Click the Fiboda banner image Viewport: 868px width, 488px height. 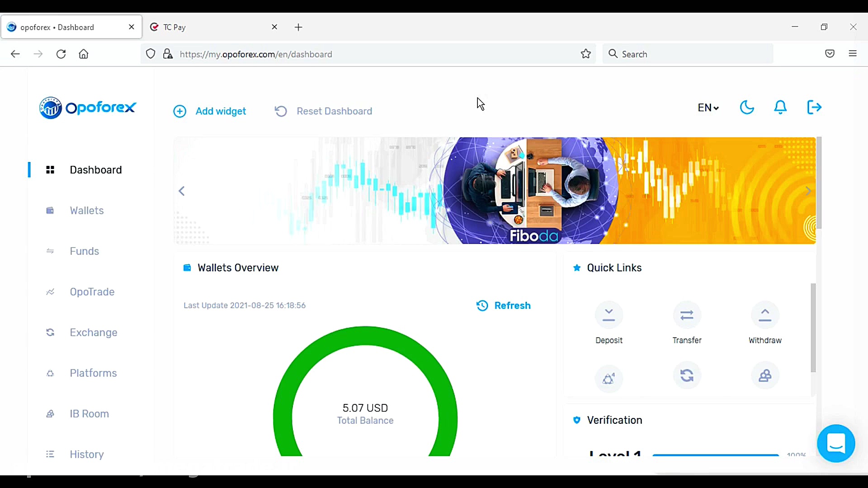click(495, 191)
